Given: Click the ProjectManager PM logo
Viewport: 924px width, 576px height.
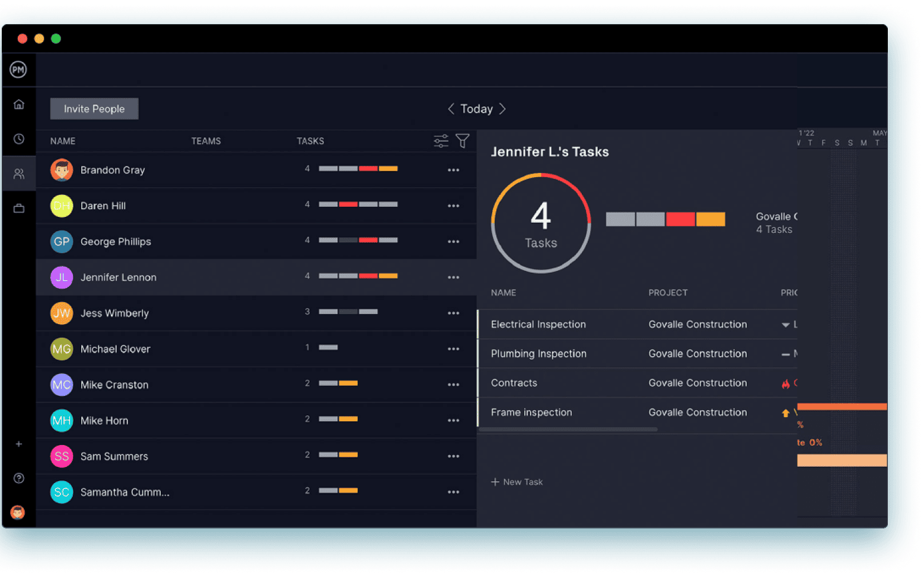Looking at the screenshot, I should 18,69.
